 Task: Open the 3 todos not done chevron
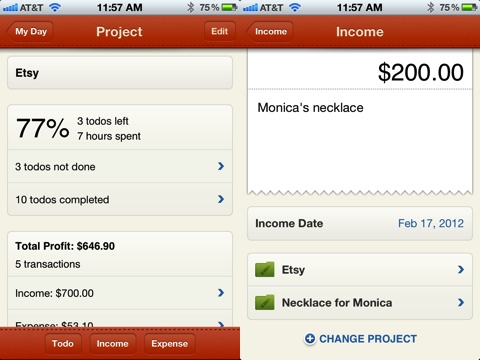pyautogui.click(x=221, y=166)
